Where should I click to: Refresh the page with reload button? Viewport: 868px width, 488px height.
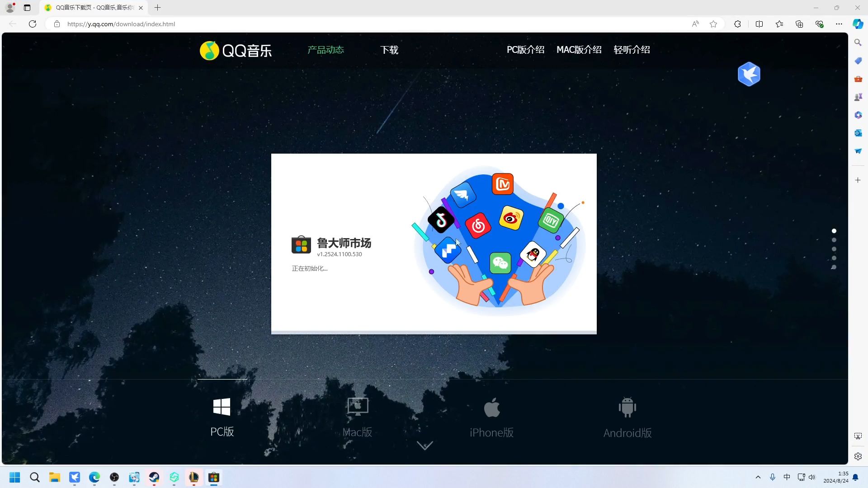coord(33,24)
